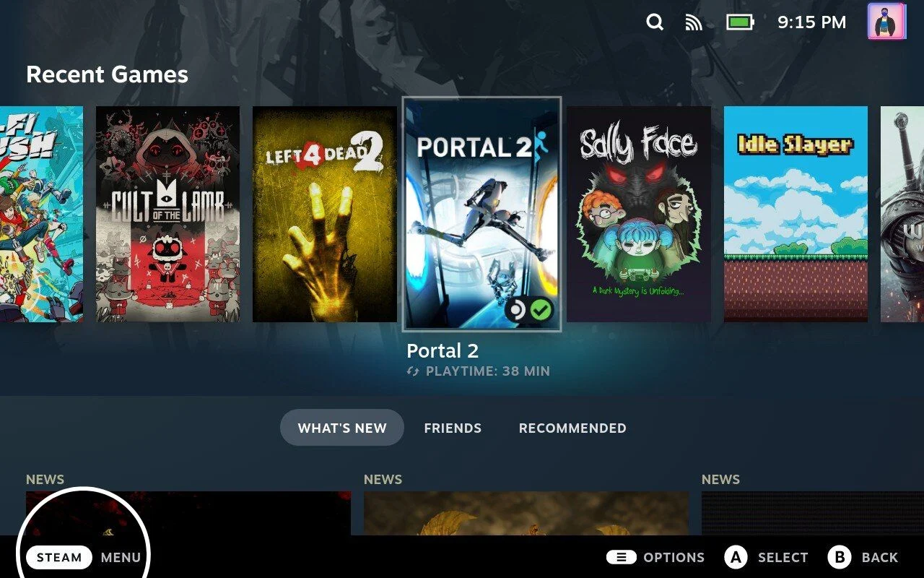Screen dimensions: 924x578
Task: Click the MENU label beside STEAM
Action: (121, 557)
